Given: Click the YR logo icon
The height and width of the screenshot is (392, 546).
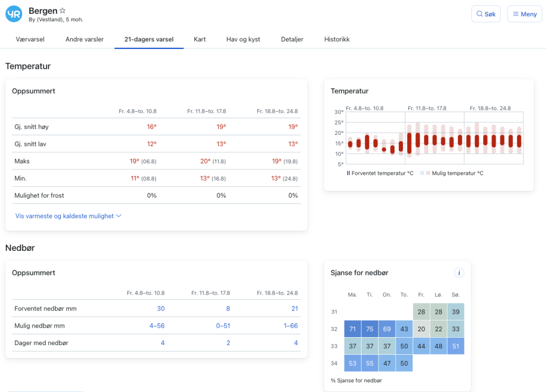Looking at the screenshot, I should [x=14, y=14].
